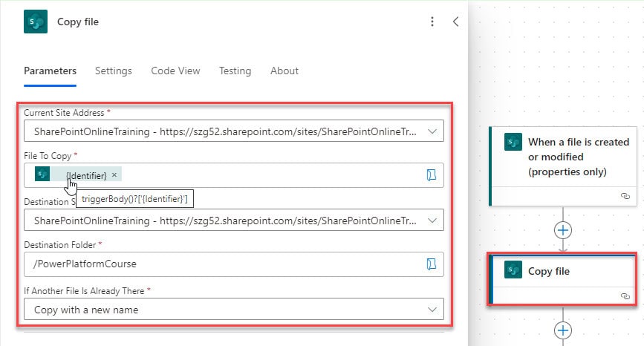Open the About tab
Image resolution: width=644 pixels, height=346 pixels.
click(x=284, y=71)
